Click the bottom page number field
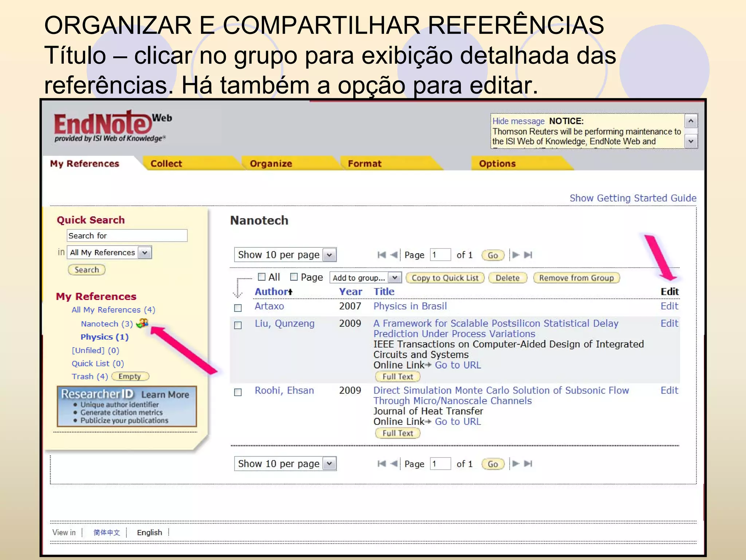This screenshot has width=746, height=560. 440,463
